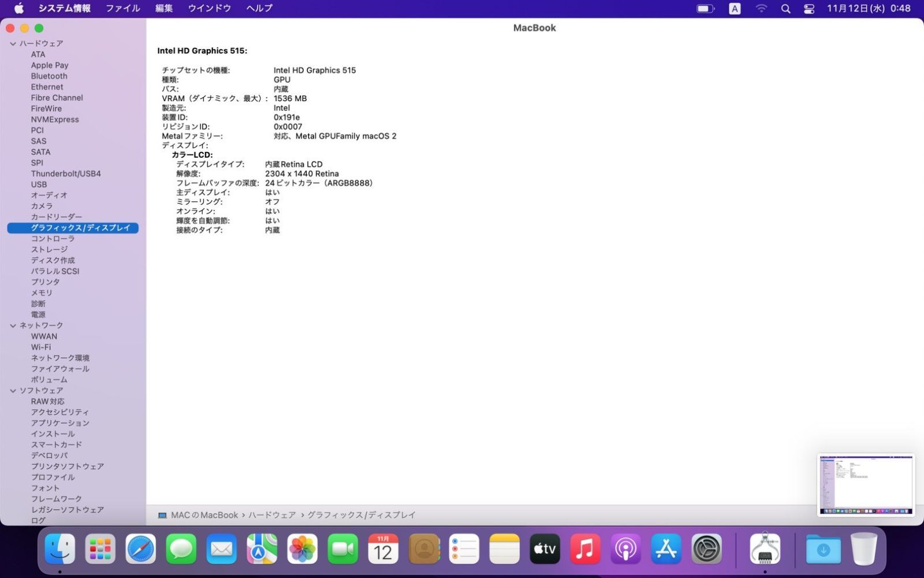
Task: Open Podcasts from the Dock
Action: point(625,549)
